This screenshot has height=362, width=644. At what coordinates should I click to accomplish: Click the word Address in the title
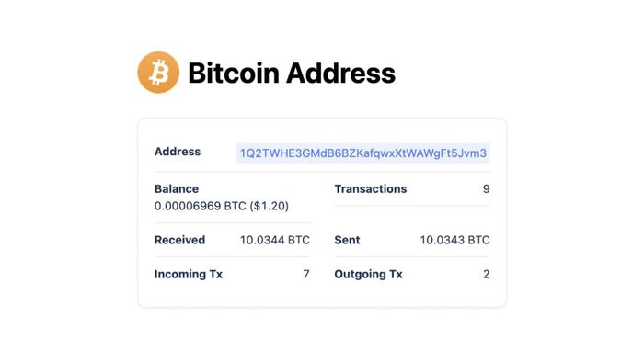click(341, 73)
